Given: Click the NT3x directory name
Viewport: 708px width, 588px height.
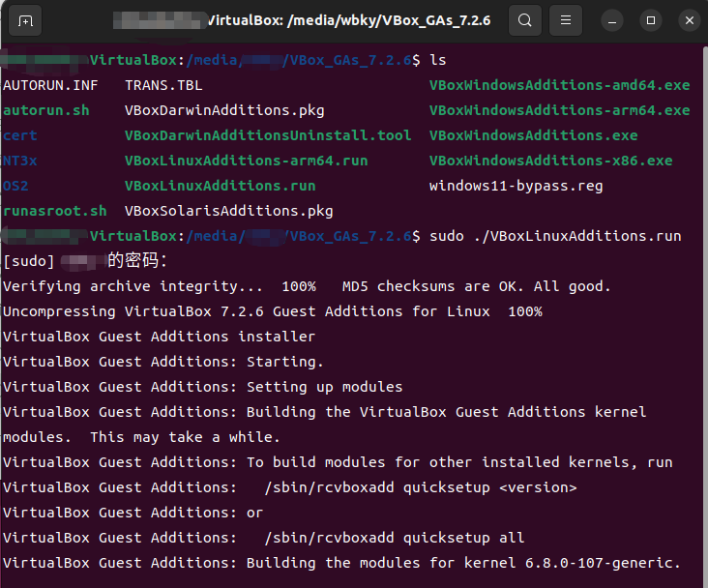Looking at the screenshot, I should tap(20, 161).
